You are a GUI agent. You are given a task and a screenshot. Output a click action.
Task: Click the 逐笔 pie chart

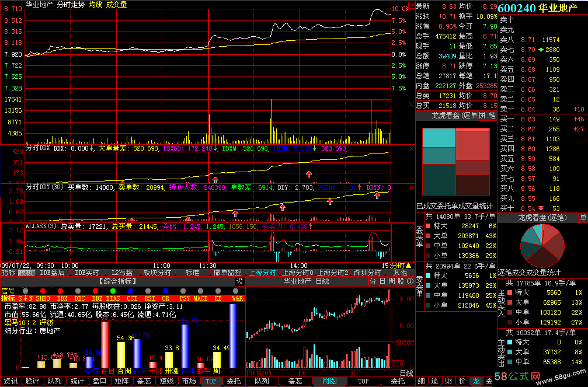pyautogui.click(x=542, y=245)
